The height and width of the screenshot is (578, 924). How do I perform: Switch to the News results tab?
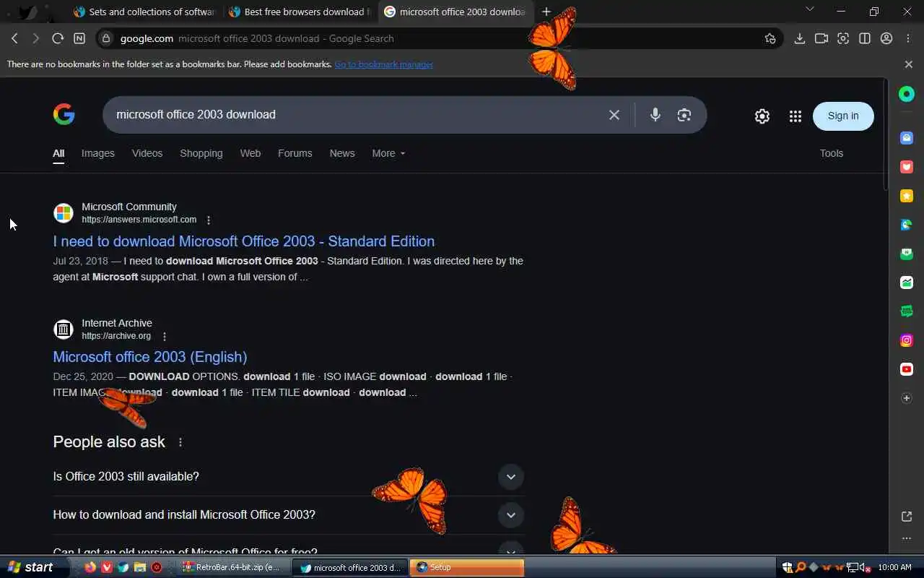pyautogui.click(x=342, y=153)
